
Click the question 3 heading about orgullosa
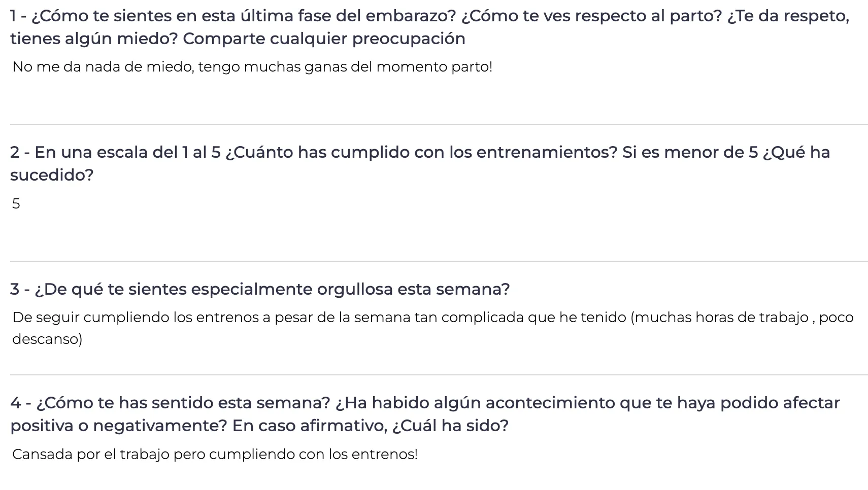pyautogui.click(x=260, y=289)
